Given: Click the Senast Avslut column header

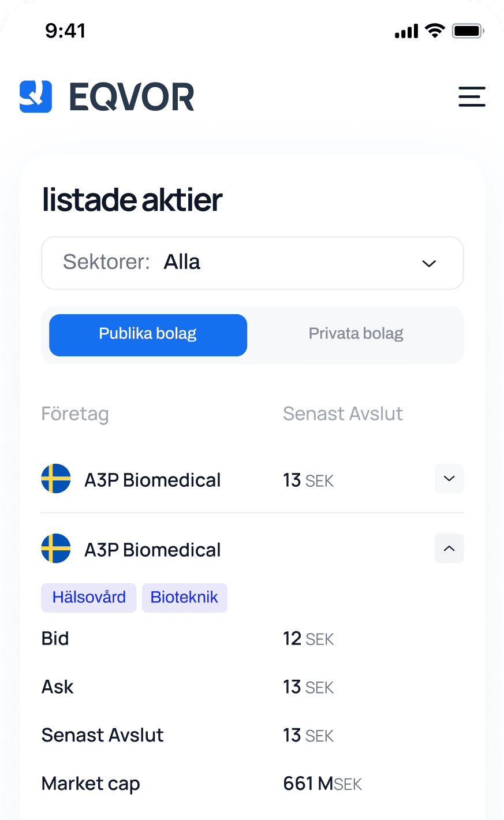Looking at the screenshot, I should pyautogui.click(x=343, y=414).
